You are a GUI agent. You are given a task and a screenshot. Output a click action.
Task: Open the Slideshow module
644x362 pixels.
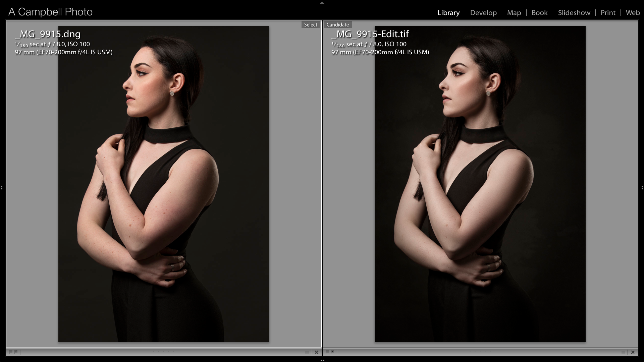tap(574, 13)
